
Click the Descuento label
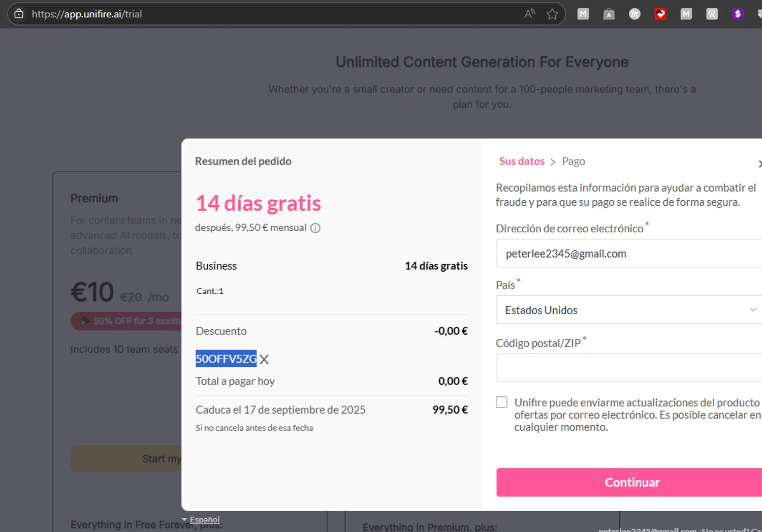coord(221,331)
